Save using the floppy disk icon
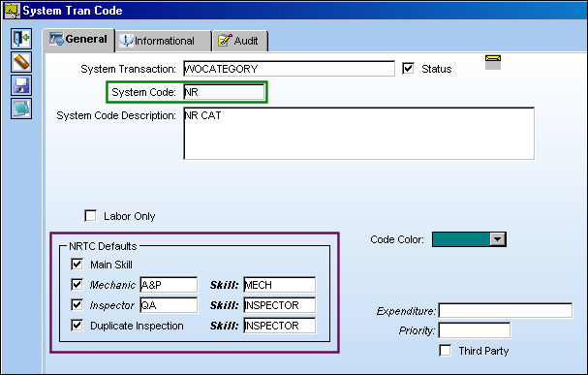The width and height of the screenshot is (588, 375). pyautogui.click(x=21, y=85)
